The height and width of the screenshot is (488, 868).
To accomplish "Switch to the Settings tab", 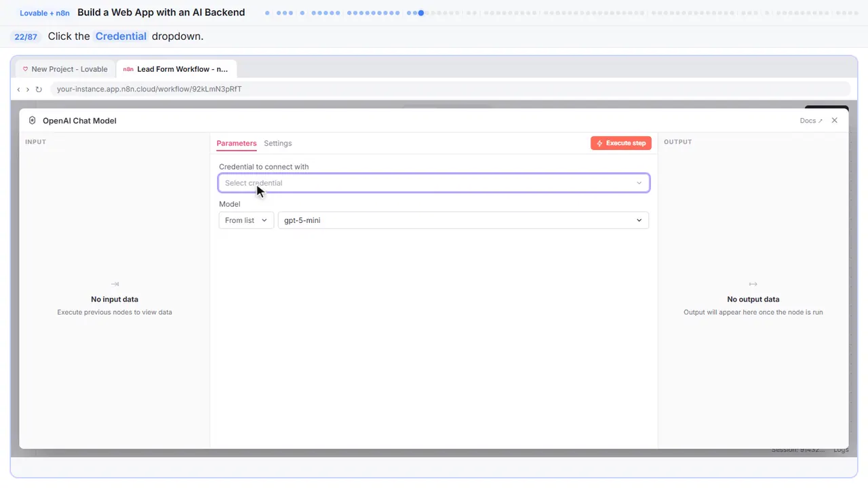I will coord(278,143).
